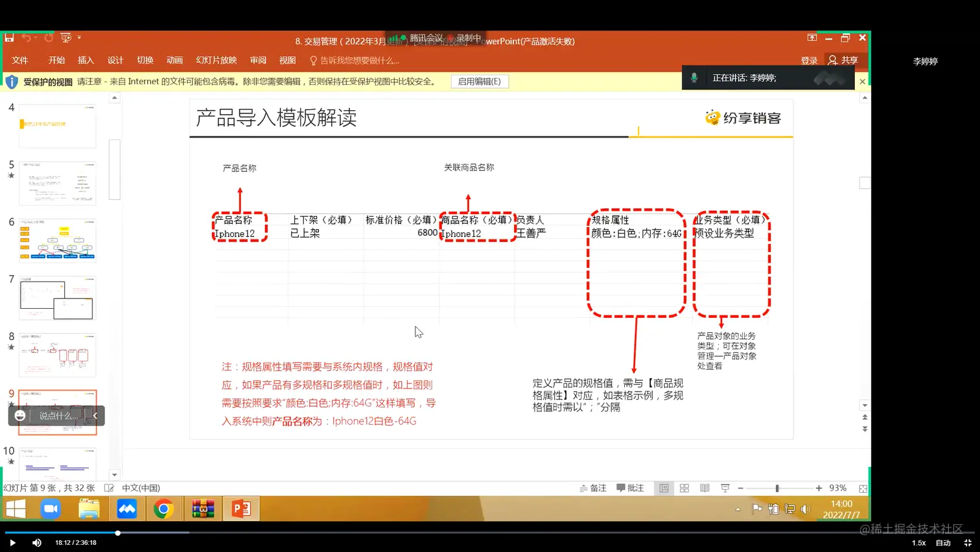Click the slide area scroll-down arrow
The image size is (980, 552).
865,405
